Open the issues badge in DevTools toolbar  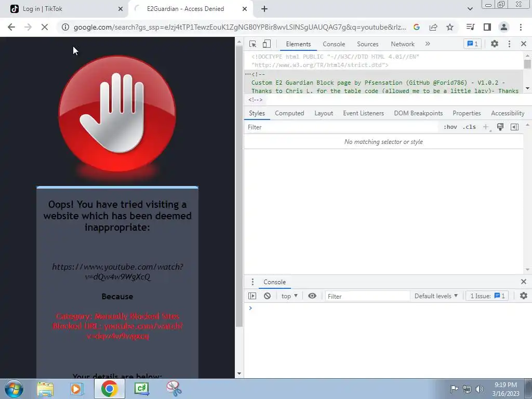click(x=472, y=44)
